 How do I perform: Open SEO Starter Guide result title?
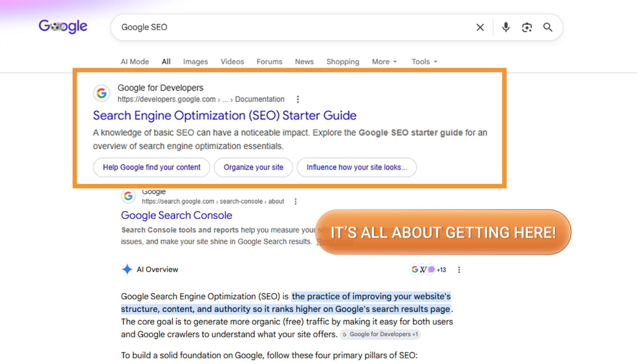point(225,115)
